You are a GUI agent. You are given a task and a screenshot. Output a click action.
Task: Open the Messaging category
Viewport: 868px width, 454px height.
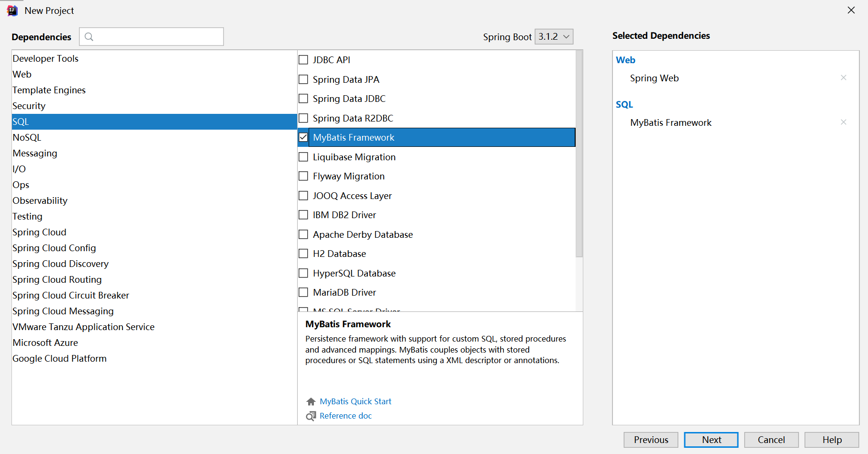(x=154, y=153)
